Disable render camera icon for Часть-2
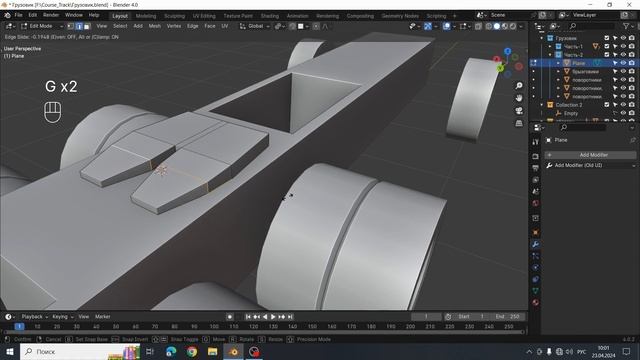 631,55
